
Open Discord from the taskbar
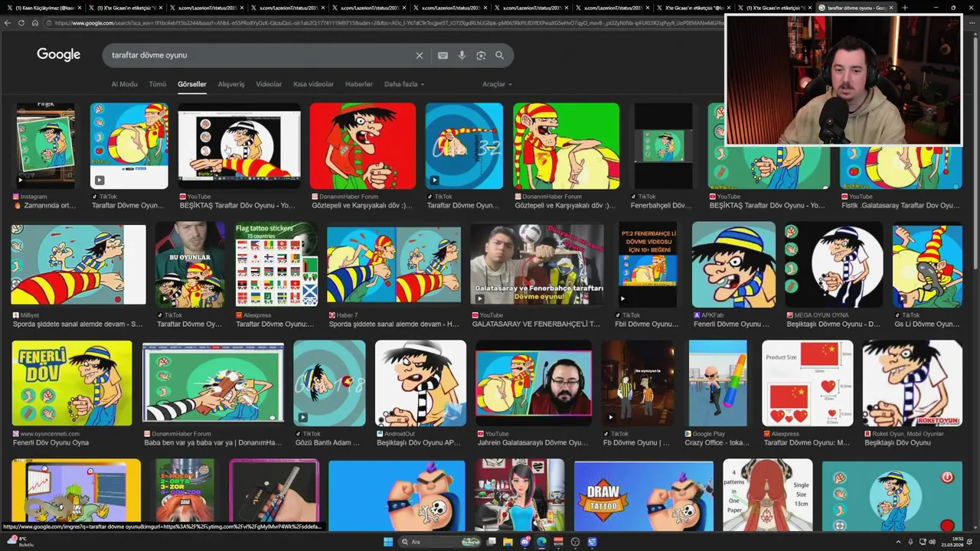[524, 542]
